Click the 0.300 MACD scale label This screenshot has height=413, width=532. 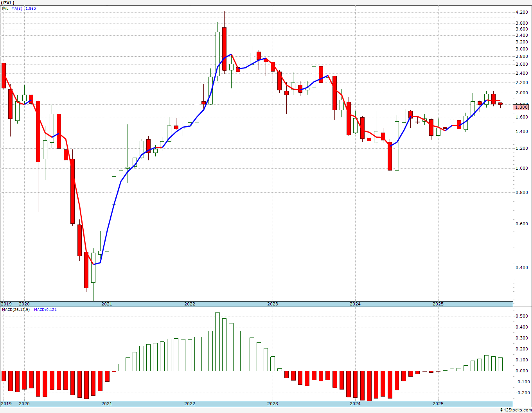point(522,338)
